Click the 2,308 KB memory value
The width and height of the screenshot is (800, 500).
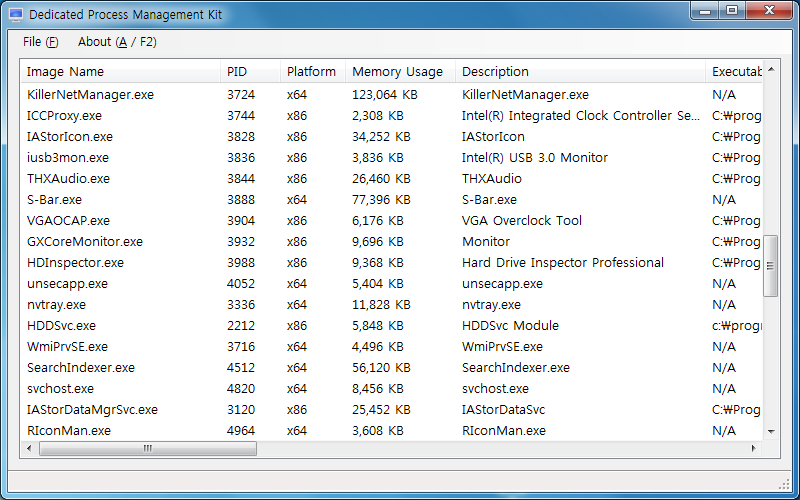click(x=378, y=116)
